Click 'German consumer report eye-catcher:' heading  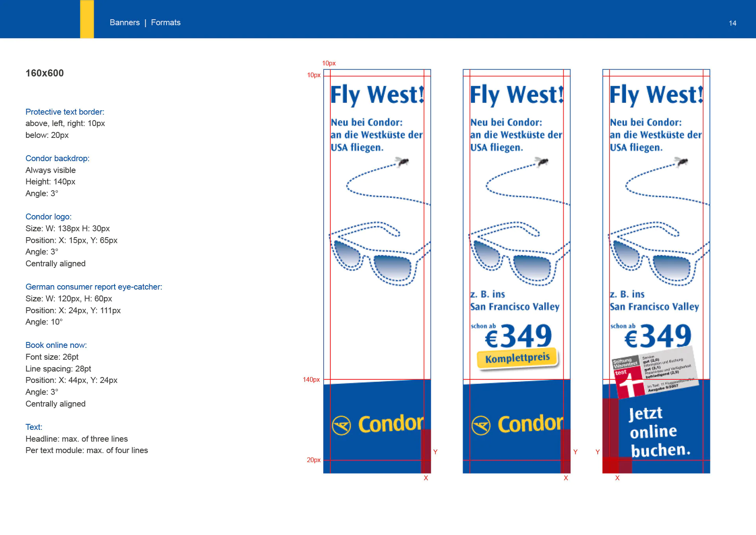[94, 287]
